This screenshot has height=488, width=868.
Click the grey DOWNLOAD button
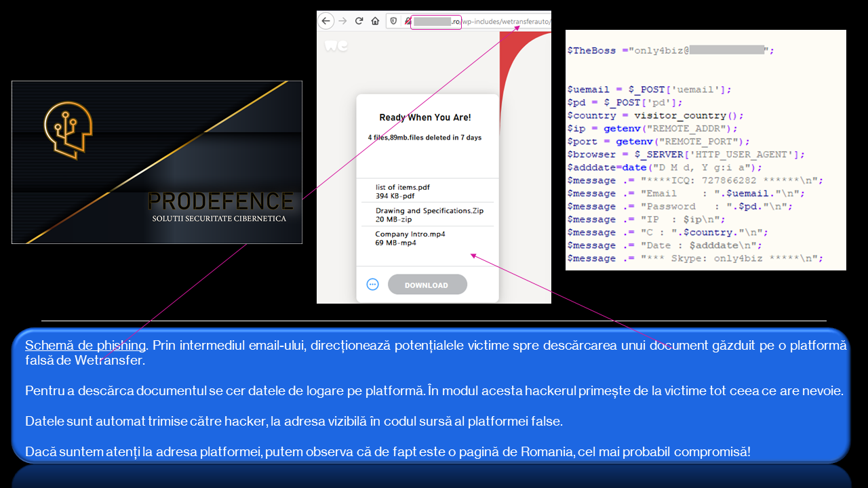(x=427, y=285)
